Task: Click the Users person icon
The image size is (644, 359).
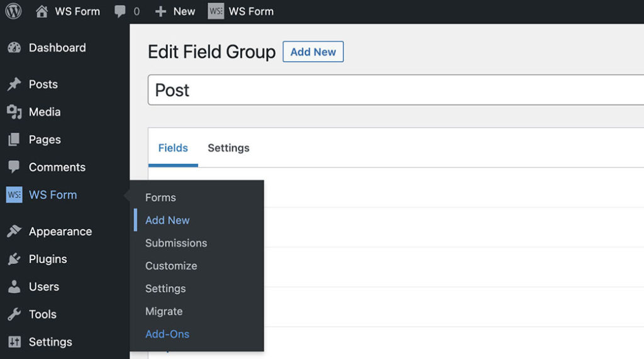Action: click(x=14, y=287)
